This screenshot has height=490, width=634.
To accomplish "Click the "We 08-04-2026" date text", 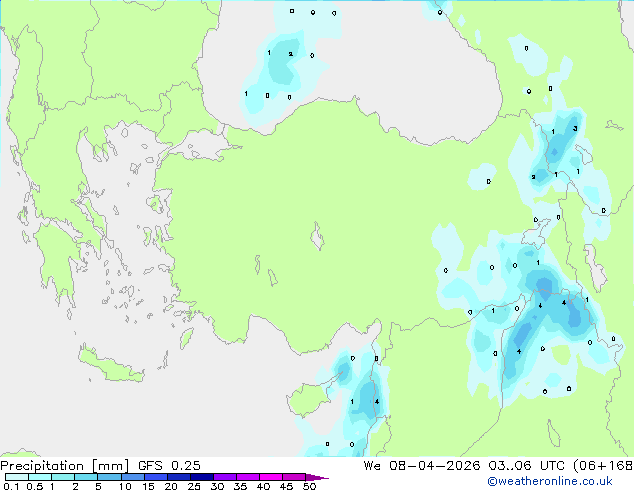I will click(422, 465).
